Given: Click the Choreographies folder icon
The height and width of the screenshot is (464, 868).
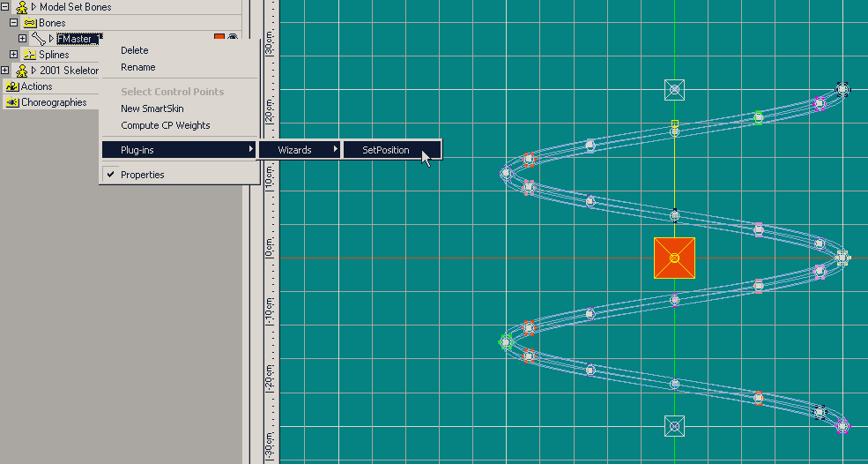Looking at the screenshot, I should [12, 102].
